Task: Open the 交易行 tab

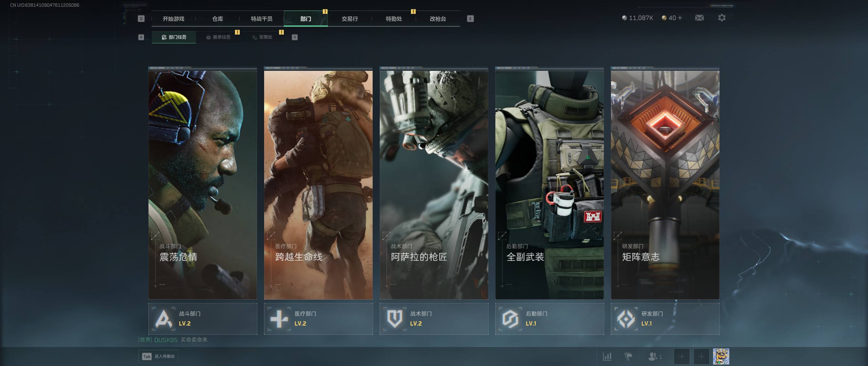Action: pyautogui.click(x=350, y=19)
